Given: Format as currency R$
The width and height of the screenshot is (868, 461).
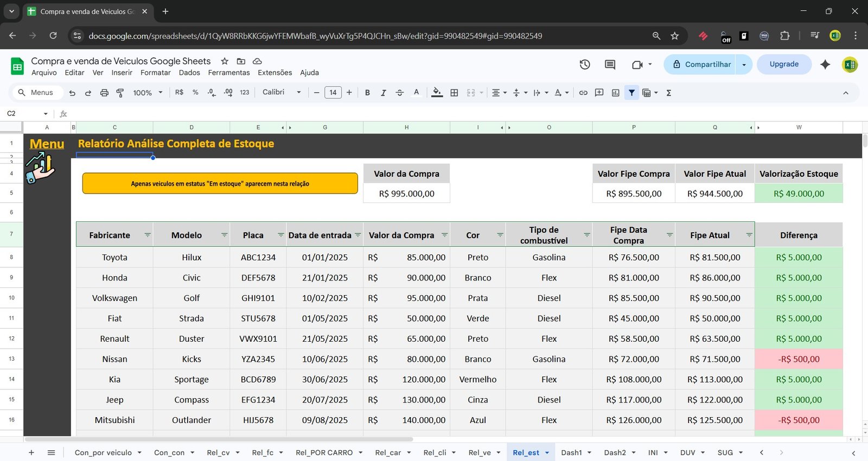Looking at the screenshot, I should tap(179, 93).
